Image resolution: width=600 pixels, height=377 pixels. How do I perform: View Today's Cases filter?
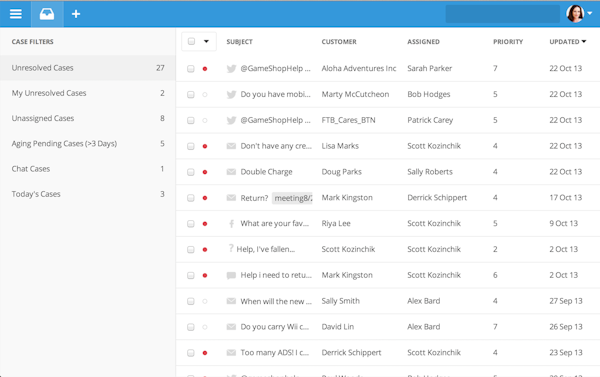pos(88,194)
